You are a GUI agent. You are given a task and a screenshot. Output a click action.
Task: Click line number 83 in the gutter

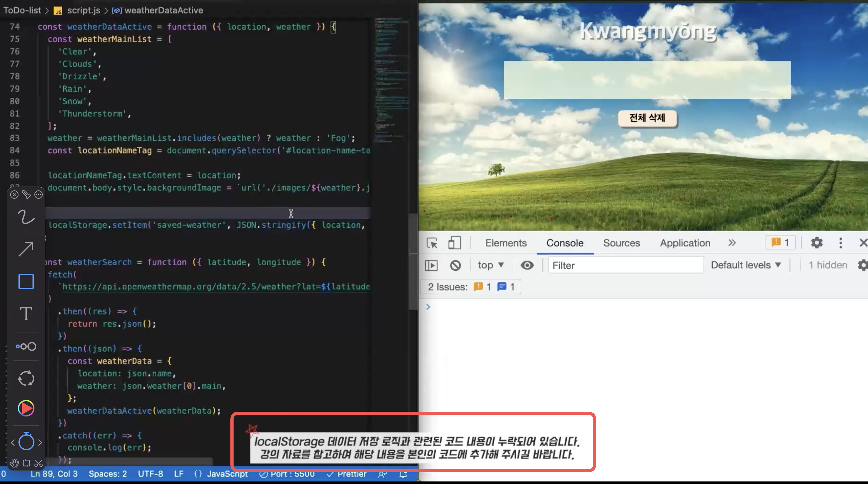(14, 138)
